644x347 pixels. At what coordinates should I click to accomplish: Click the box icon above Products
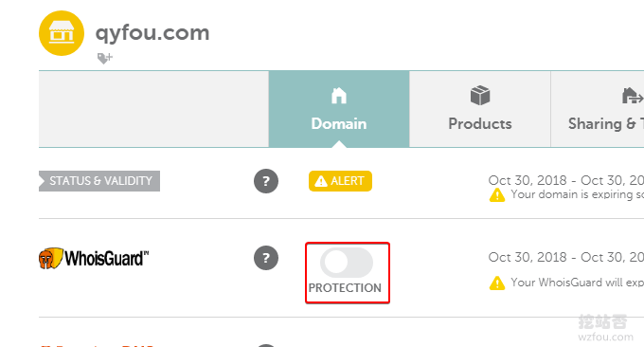coord(480,96)
